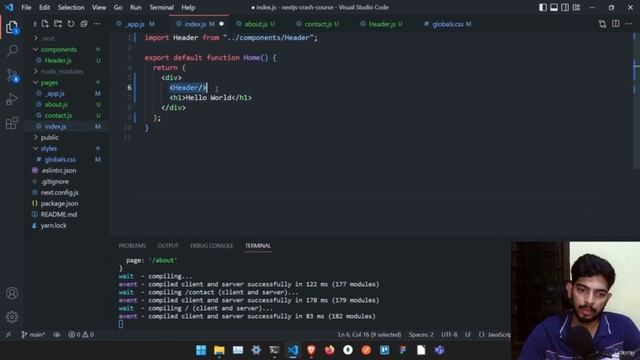The height and width of the screenshot is (360, 640).
Task: Click LF end-of-line selector
Action: 468,334
